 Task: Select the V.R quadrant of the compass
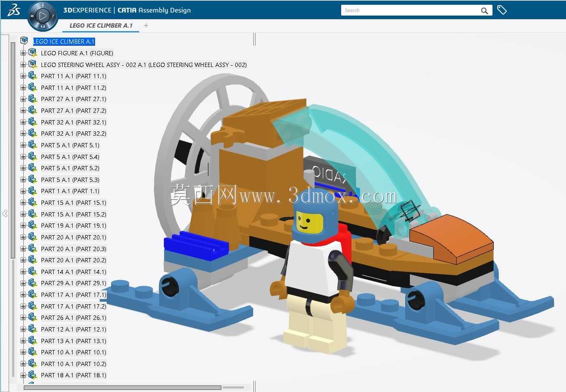pyautogui.click(x=42, y=26)
